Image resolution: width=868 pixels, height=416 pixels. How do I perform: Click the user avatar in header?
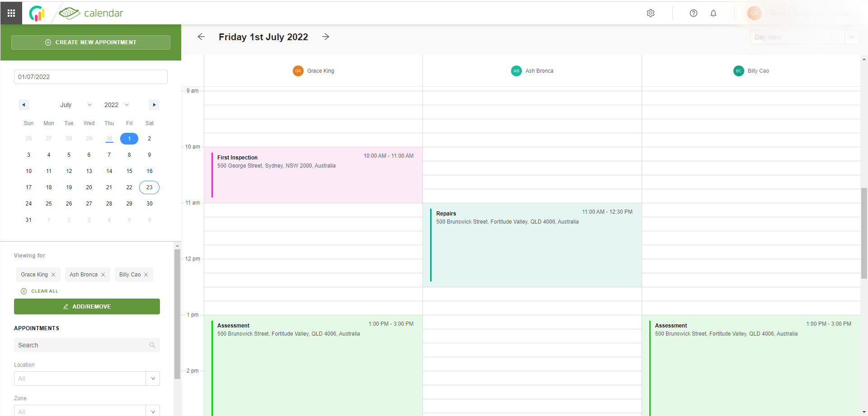pyautogui.click(x=754, y=13)
